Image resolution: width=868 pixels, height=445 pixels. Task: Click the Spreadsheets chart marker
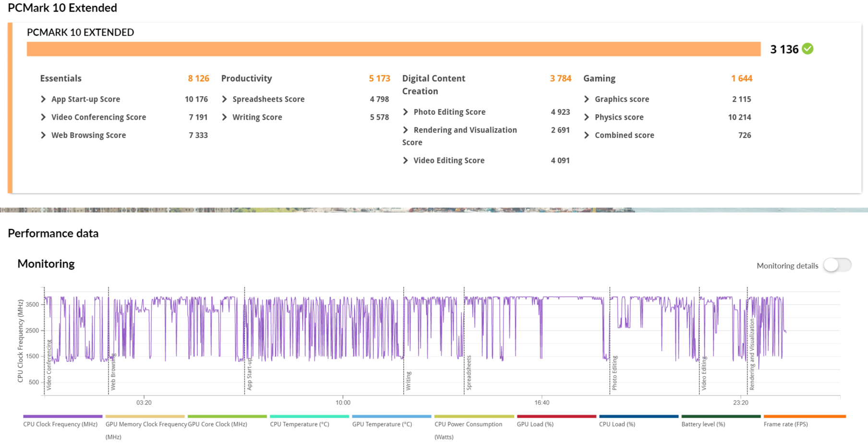(x=469, y=372)
